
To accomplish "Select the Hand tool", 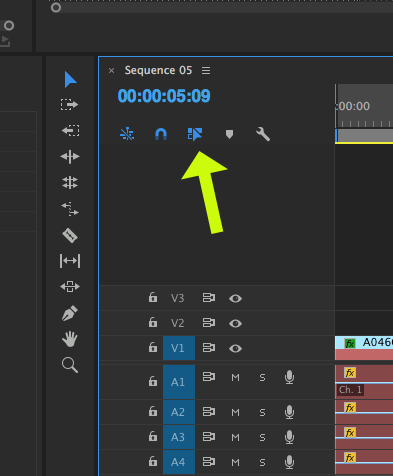I will [x=70, y=339].
